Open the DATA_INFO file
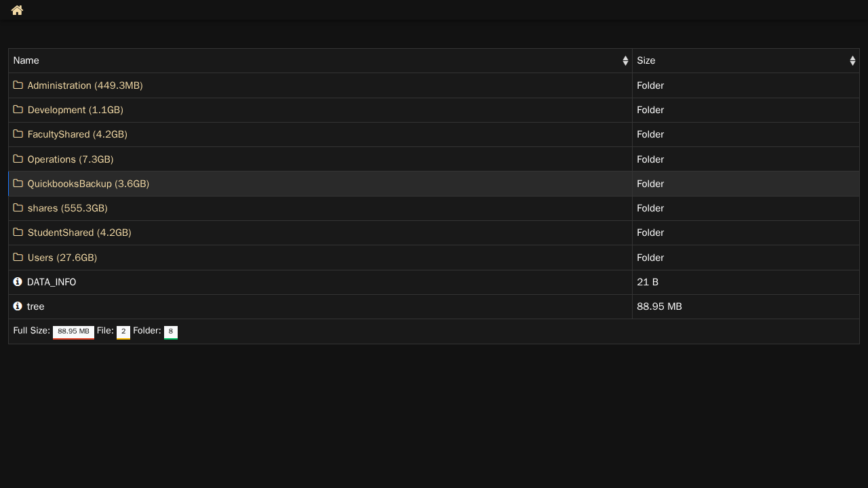The height and width of the screenshot is (488, 868). pos(52,282)
